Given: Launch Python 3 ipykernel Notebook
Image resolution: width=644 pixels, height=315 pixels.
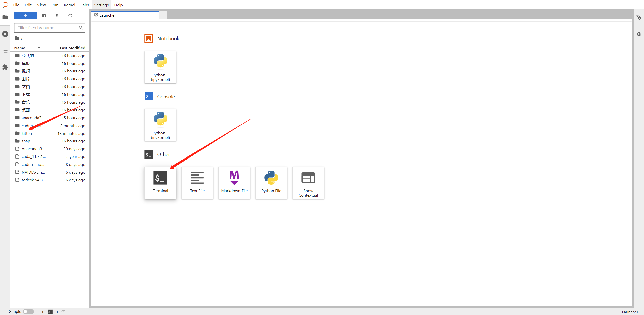Looking at the screenshot, I should click(x=160, y=67).
